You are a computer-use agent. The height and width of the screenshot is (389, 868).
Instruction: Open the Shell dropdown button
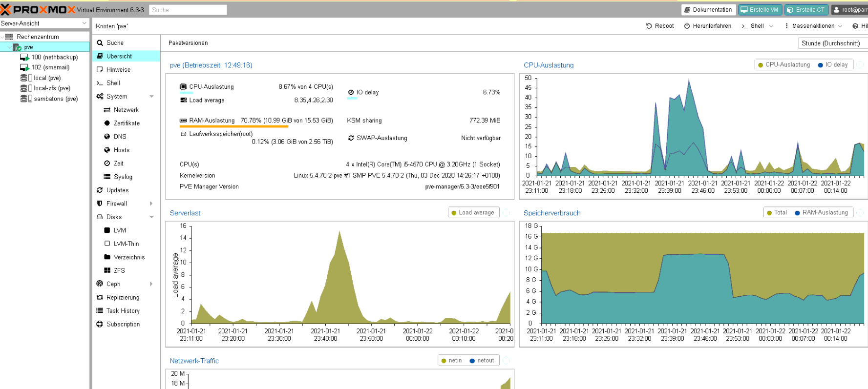(x=758, y=26)
